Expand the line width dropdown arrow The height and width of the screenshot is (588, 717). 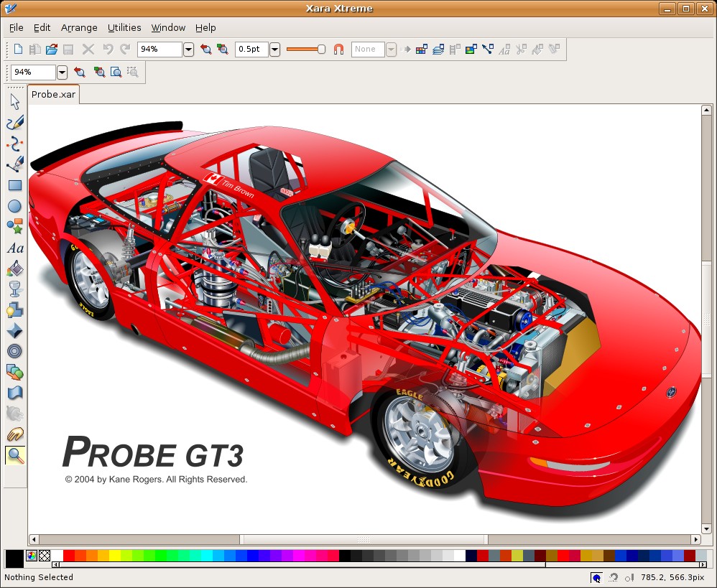tap(274, 49)
